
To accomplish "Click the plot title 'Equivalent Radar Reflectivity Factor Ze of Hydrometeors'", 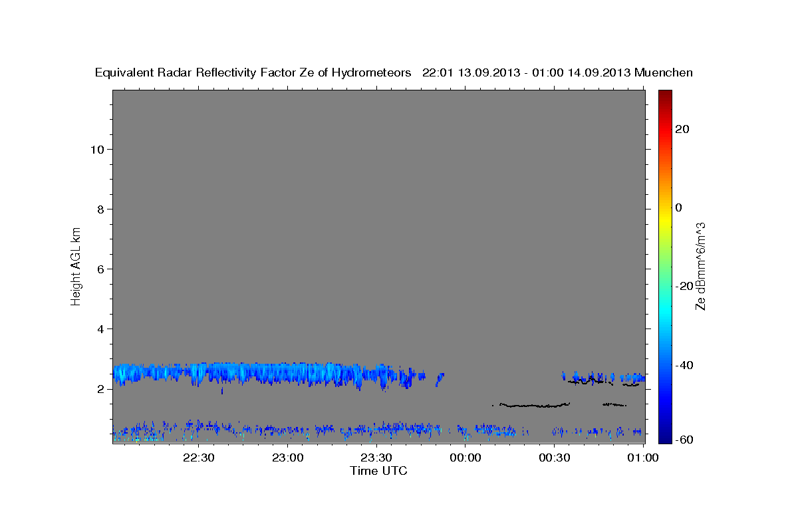I will pyautogui.click(x=253, y=72).
